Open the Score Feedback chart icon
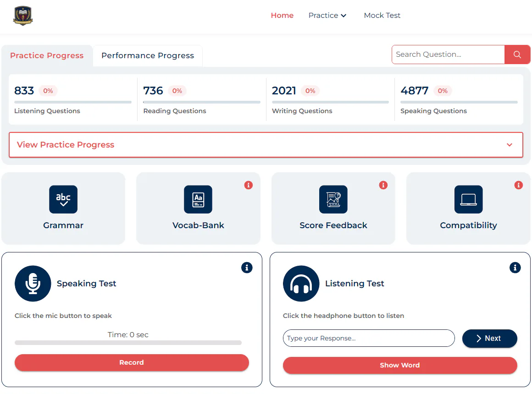 pos(333,199)
